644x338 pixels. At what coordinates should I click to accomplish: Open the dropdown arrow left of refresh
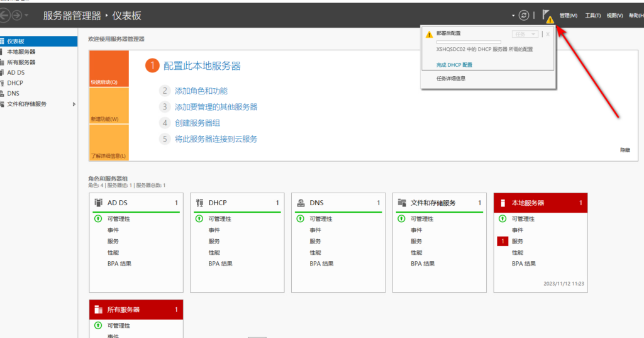click(513, 16)
